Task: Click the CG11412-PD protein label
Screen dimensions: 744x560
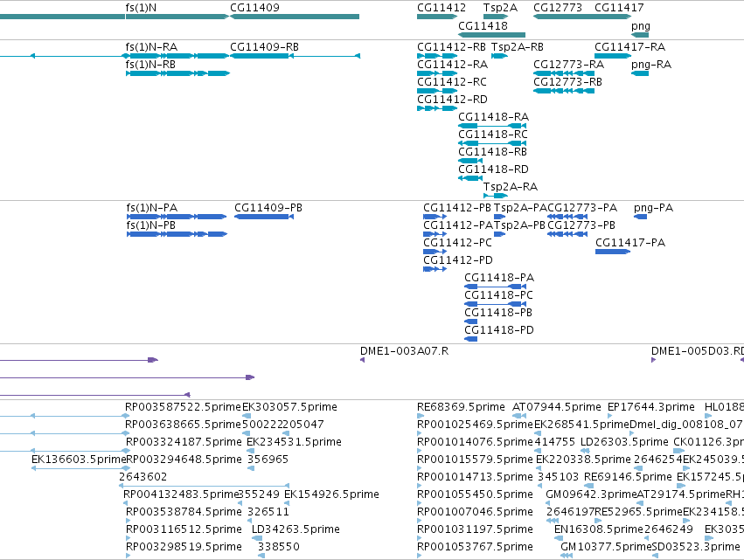Action: point(458,260)
